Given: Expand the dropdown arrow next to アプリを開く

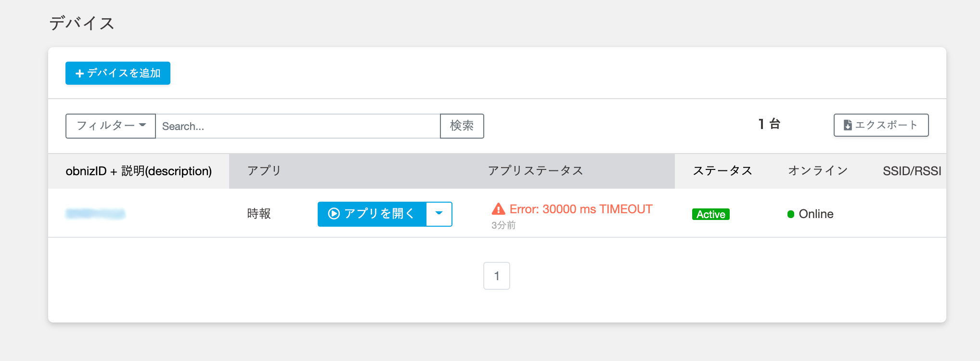Looking at the screenshot, I should click(438, 214).
